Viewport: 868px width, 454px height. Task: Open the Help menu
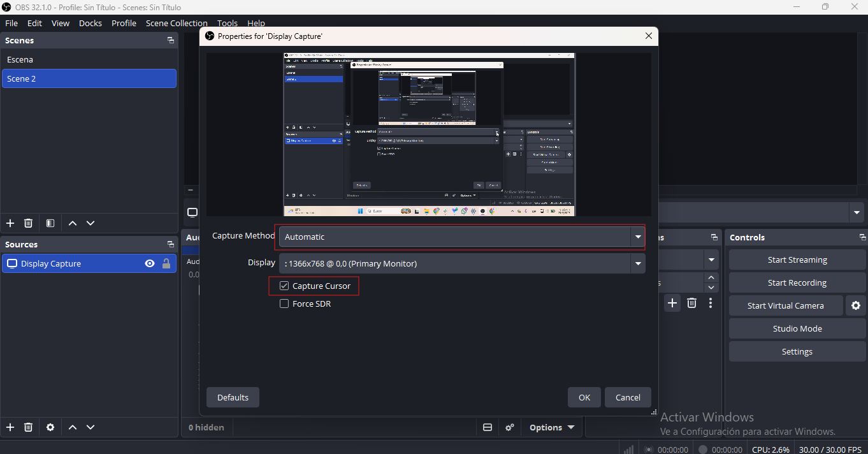[256, 23]
